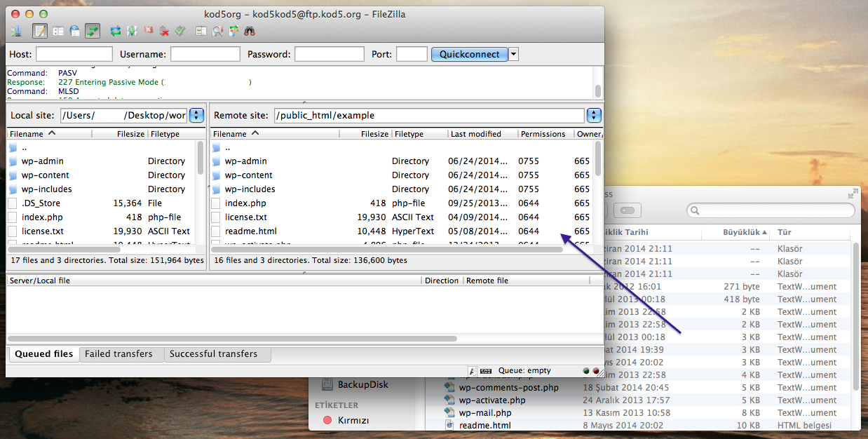Toggle processing of the transfer queue icon
This screenshot has width=868, height=439.
132,31
